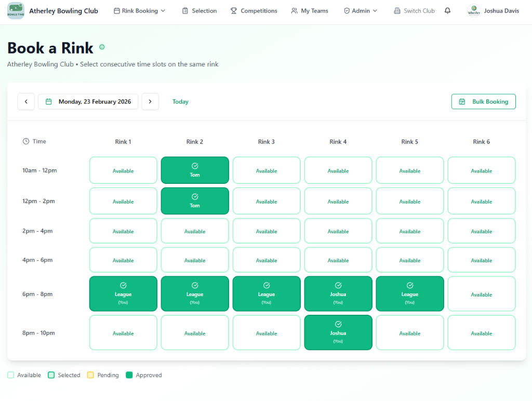Select Rink 6 8pm - 10pm available slot

click(482, 332)
